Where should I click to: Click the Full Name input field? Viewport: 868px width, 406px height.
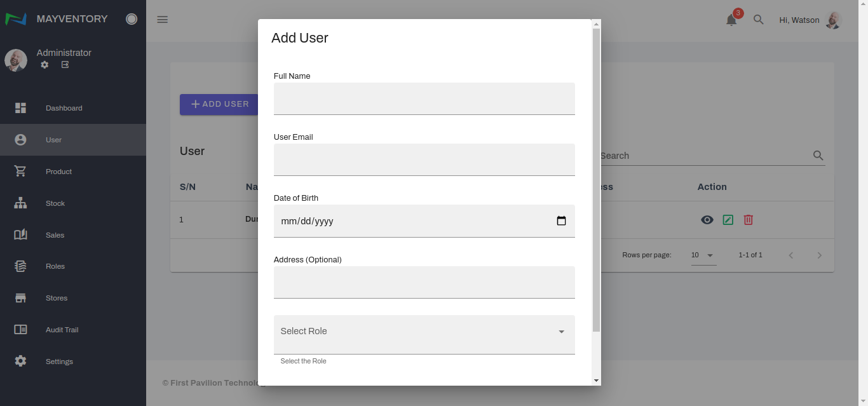(x=424, y=98)
